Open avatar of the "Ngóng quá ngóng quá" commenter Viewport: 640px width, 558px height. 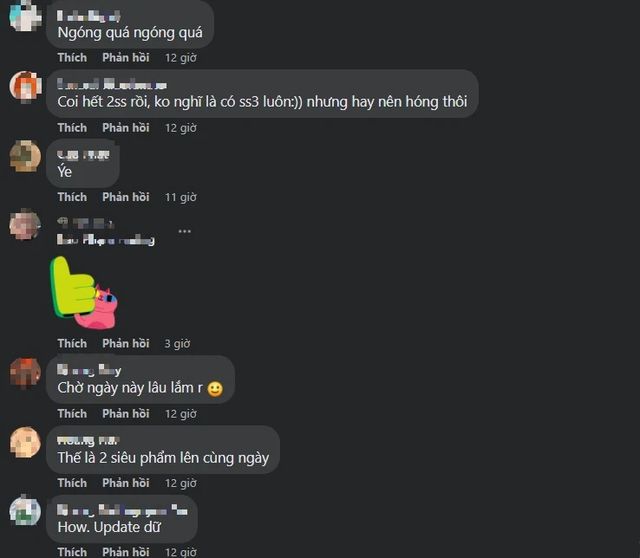(25, 16)
